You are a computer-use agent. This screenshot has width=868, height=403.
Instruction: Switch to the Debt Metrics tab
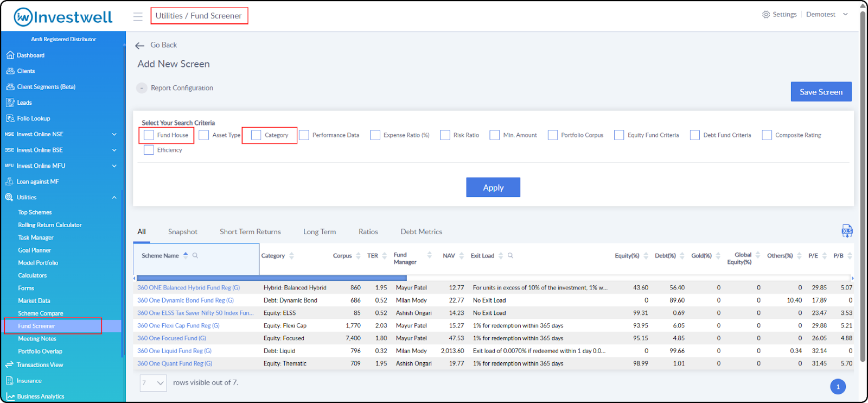(x=422, y=232)
